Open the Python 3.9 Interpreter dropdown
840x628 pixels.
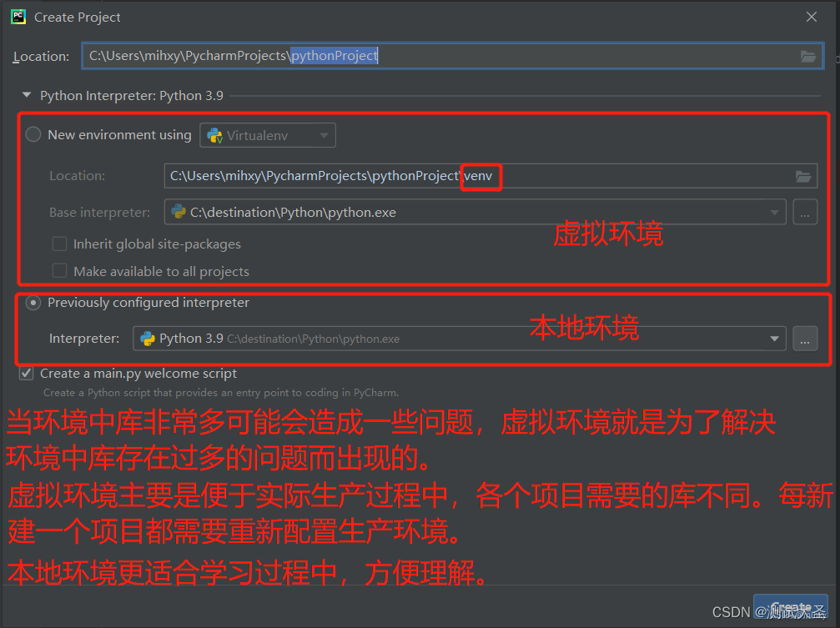pyautogui.click(x=459, y=339)
